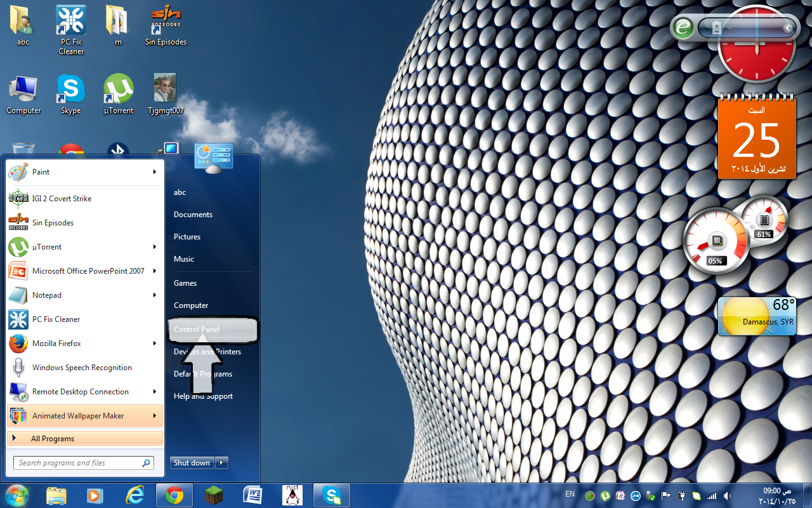
Task: Expand the PowerPoint 2007 jump list arrow
Action: coord(154,271)
